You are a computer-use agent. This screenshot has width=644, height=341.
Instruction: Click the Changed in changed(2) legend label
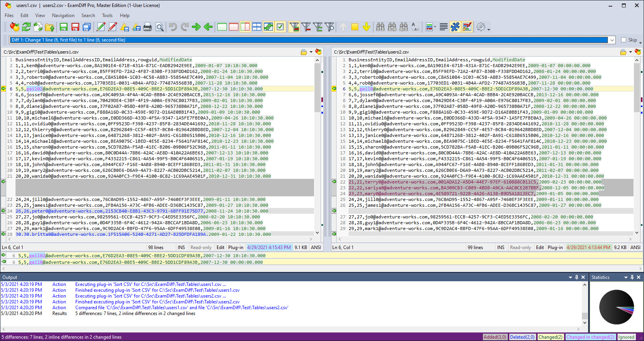[x=590, y=337]
